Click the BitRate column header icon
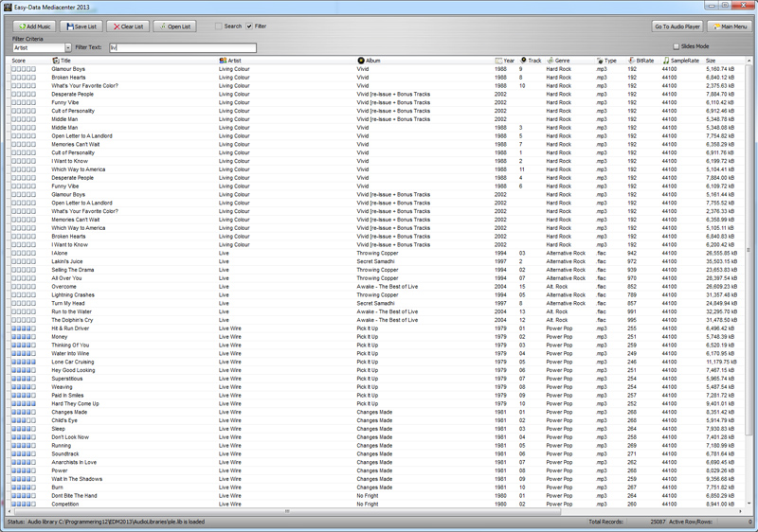The width and height of the screenshot is (758, 532). [631, 61]
